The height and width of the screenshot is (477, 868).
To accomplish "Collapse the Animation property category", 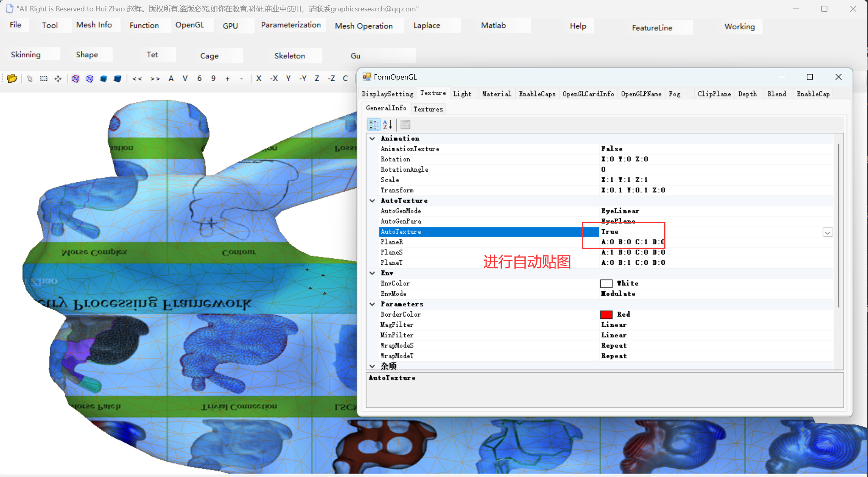I will 372,138.
